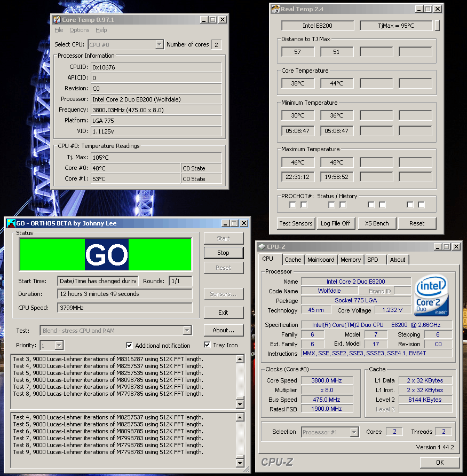
Task: Click the Start button in ORTHOS
Action: pos(224,239)
